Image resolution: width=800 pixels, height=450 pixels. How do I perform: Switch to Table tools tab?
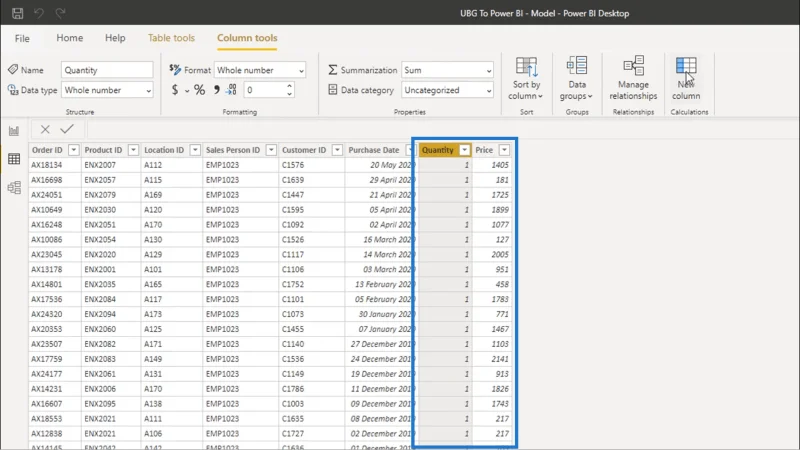(x=171, y=38)
